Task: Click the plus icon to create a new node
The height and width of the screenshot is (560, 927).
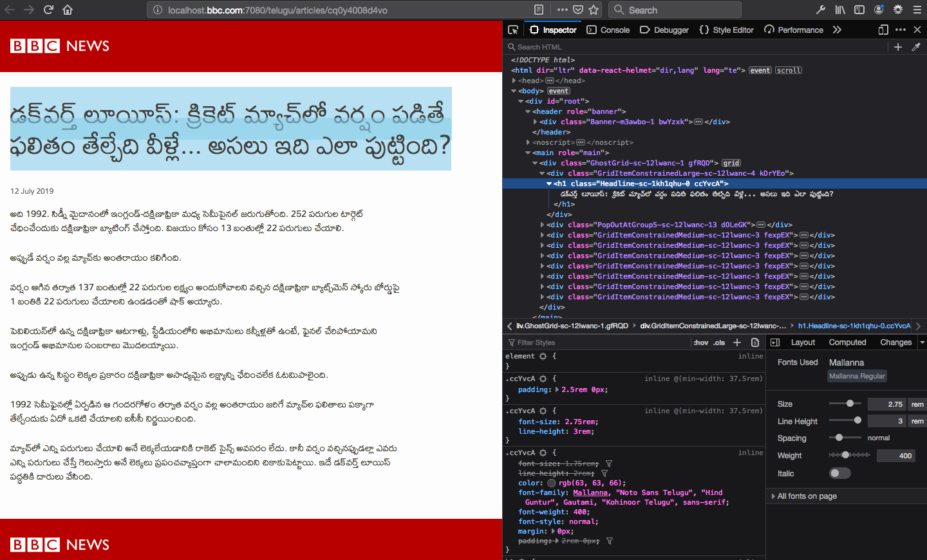Action: (x=898, y=46)
